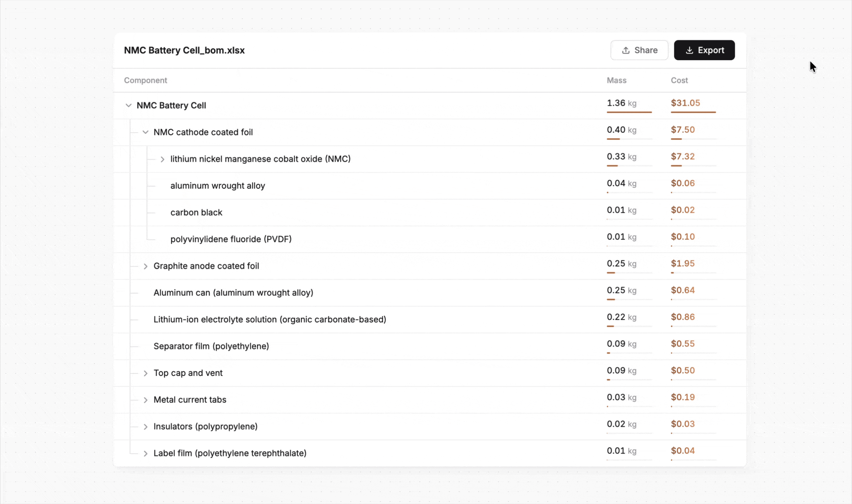Expand Top cap and vent
Screen dimensions: 852x504
tap(145, 373)
